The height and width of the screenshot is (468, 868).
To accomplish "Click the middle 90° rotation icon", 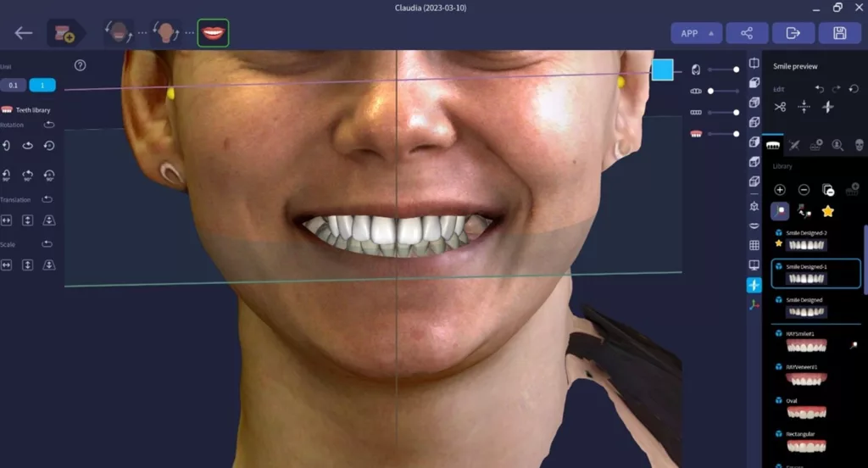I will [28, 175].
